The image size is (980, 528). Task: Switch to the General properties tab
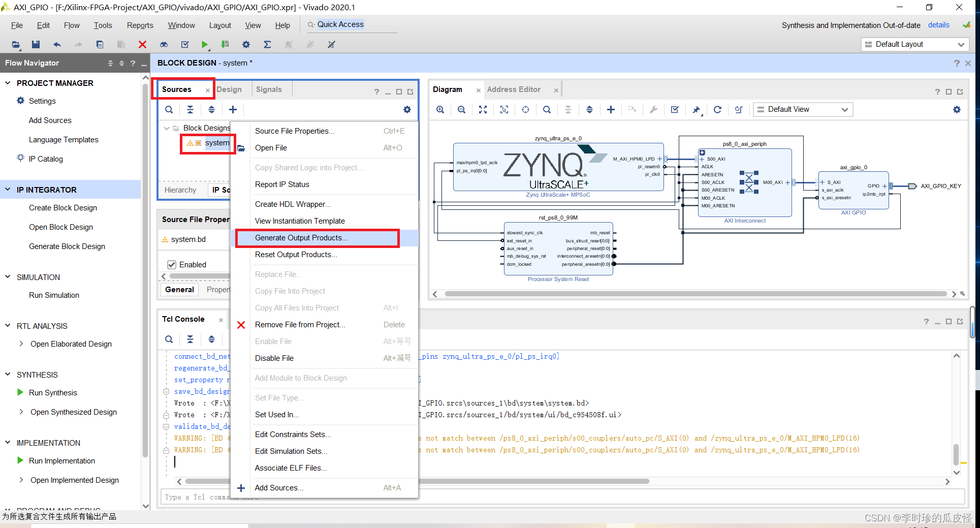tap(179, 290)
